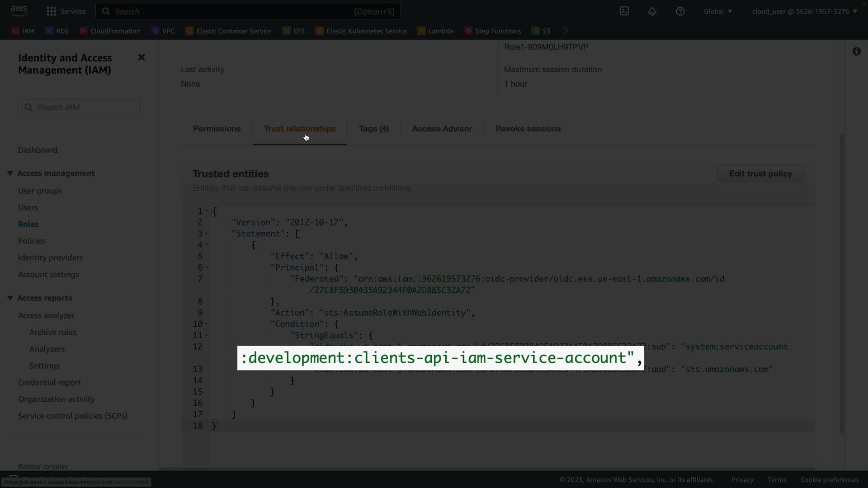Close the IAM navigation sidebar
The width and height of the screenshot is (868, 488).
pyautogui.click(x=141, y=57)
